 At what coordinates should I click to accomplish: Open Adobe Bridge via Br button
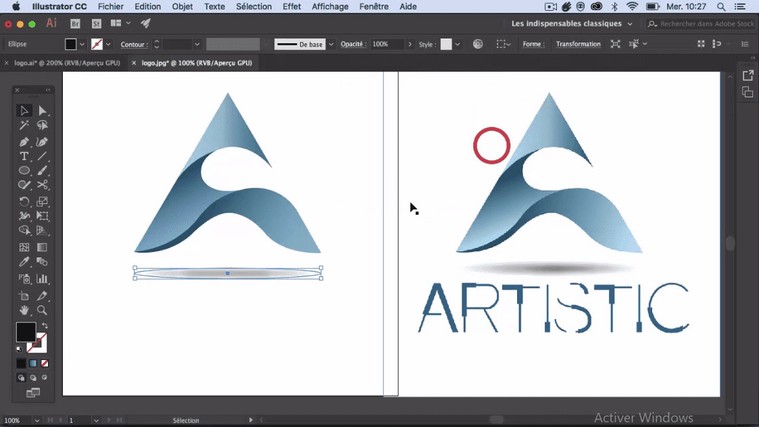pyautogui.click(x=75, y=23)
